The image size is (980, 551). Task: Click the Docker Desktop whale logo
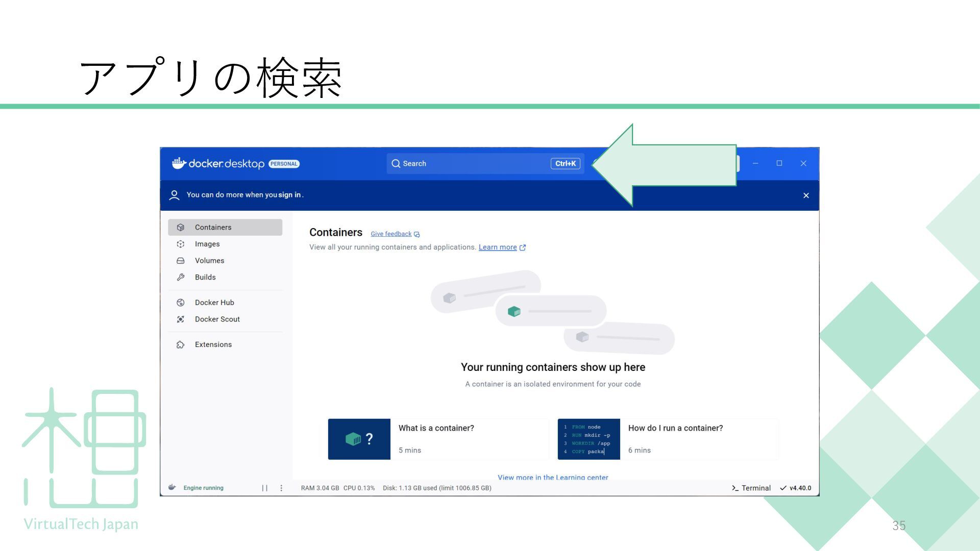pos(179,163)
